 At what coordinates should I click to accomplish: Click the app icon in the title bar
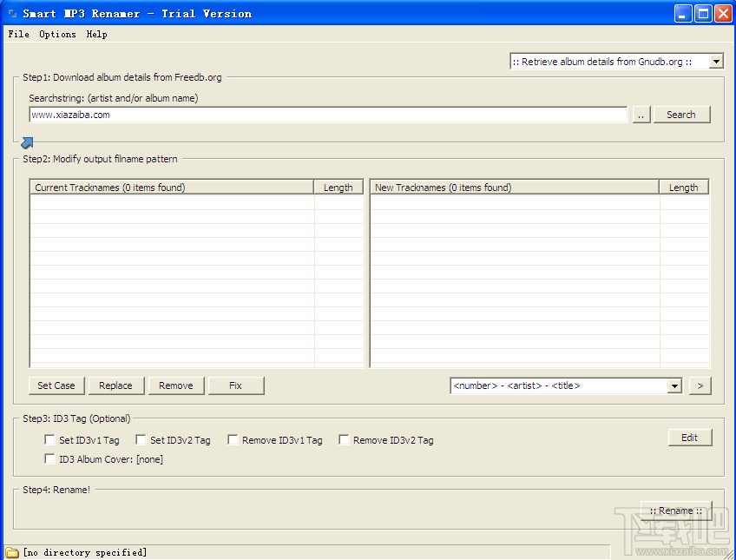(x=13, y=14)
